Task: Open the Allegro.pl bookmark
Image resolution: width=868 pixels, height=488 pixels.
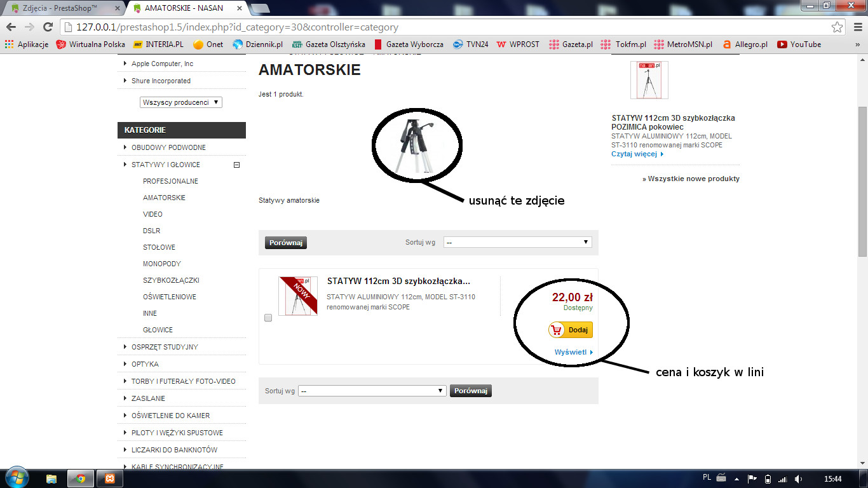Action: tap(744, 44)
